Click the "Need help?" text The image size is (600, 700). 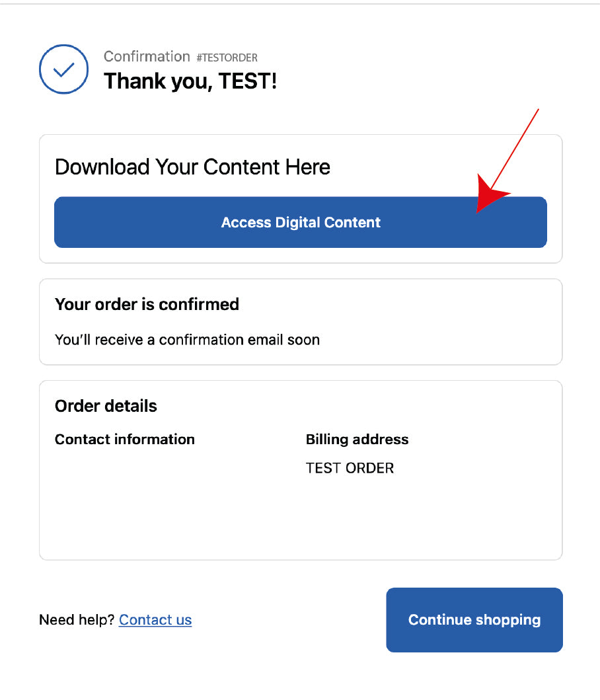click(x=77, y=620)
